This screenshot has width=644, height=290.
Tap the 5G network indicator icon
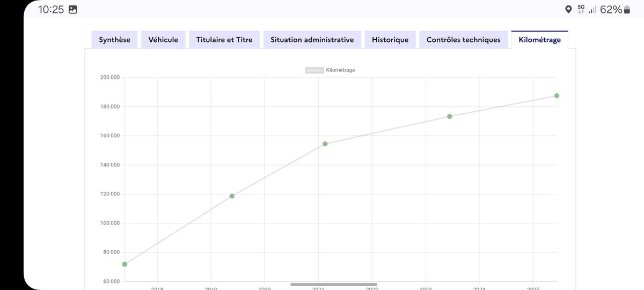pyautogui.click(x=581, y=9)
